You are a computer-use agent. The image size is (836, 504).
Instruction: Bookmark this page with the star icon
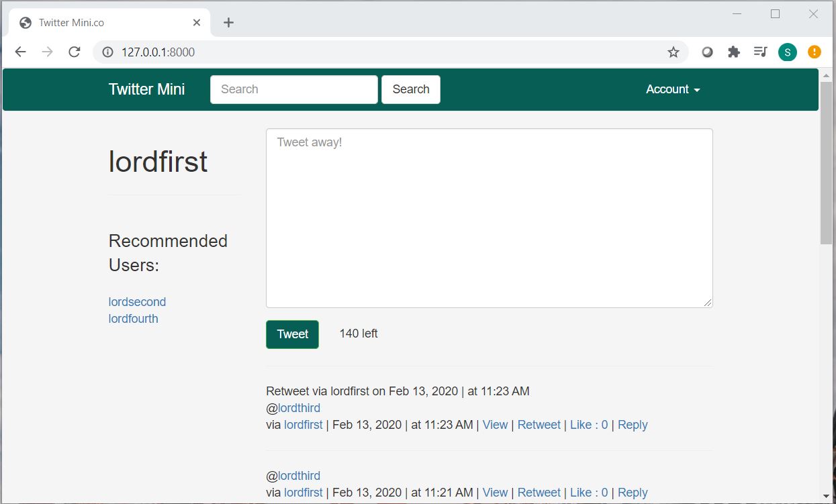click(x=673, y=52)
